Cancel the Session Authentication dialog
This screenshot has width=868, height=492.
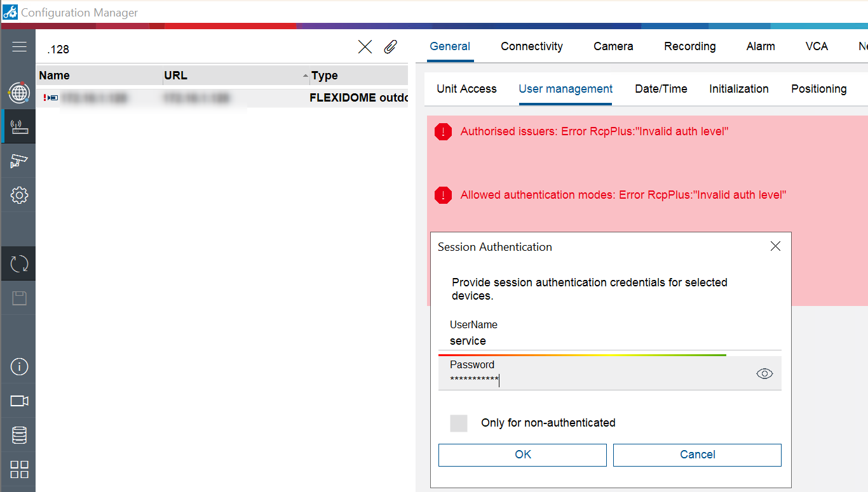tap(697, 455)
